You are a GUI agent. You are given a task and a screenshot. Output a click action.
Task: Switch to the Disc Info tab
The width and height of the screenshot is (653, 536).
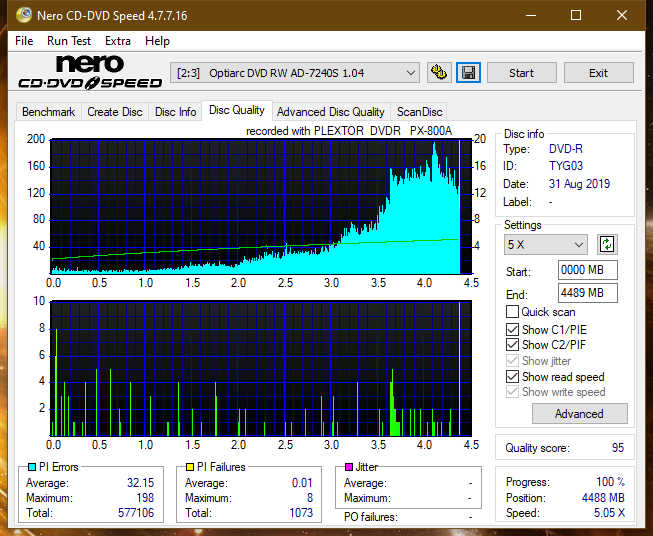(x=175, y=112)
